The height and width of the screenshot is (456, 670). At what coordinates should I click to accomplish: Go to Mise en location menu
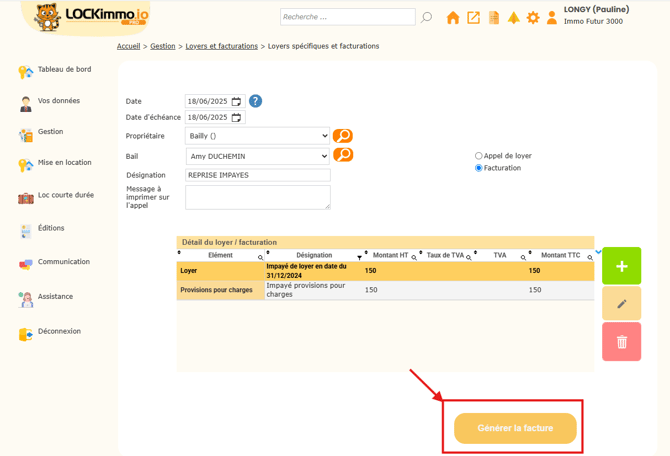point(64,163)
